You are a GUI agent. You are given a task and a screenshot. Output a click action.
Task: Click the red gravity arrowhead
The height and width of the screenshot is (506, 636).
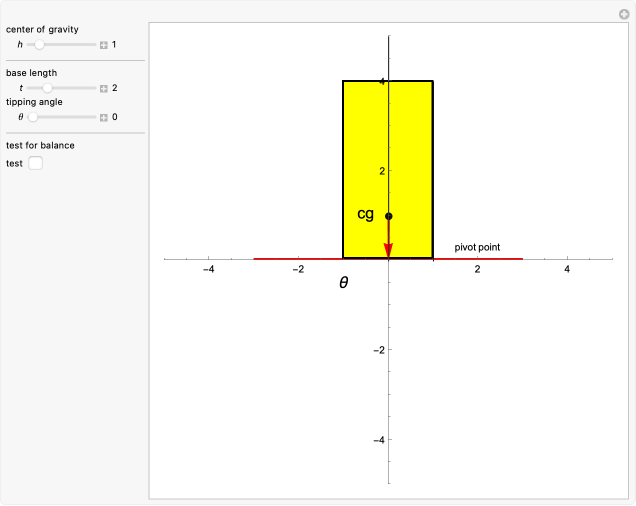(388, 249)
